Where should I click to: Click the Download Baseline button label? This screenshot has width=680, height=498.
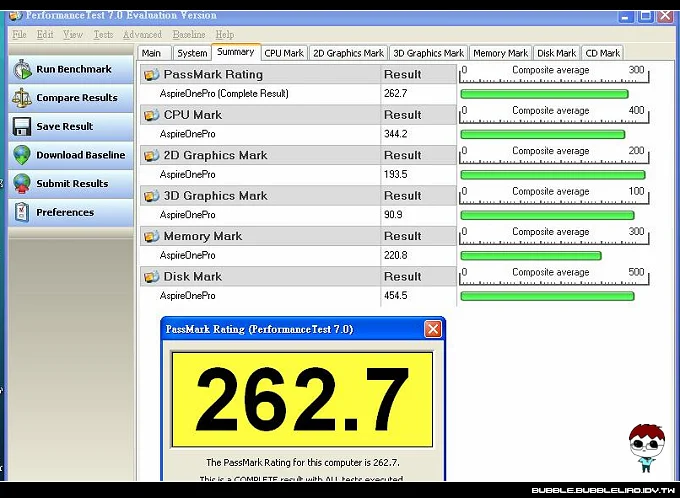point(81,155)
